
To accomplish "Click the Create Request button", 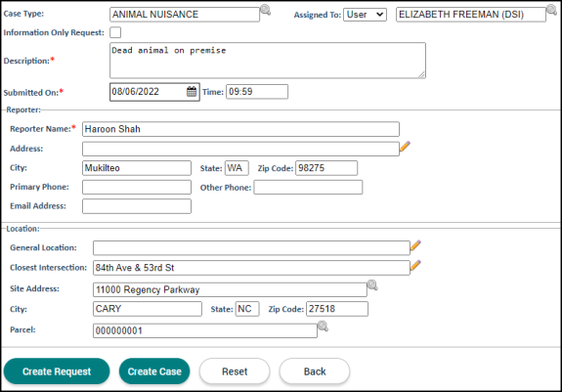I will tap(57, 371).
